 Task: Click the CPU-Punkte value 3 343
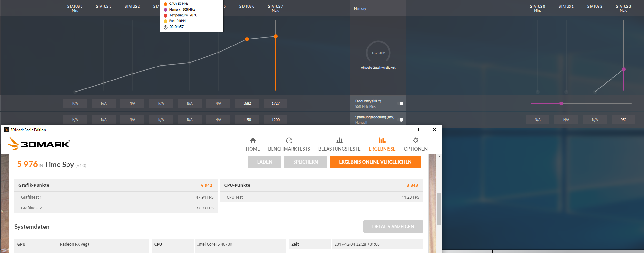click(412, 185)
